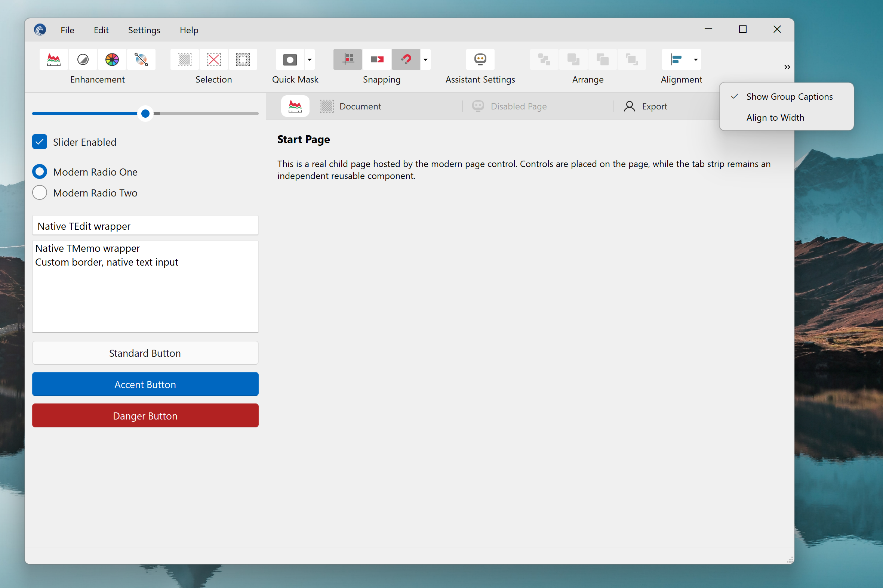Click the hatched select-all icon in Selection
Viewport: 883px width, 588px height.
tap(185, 59)
